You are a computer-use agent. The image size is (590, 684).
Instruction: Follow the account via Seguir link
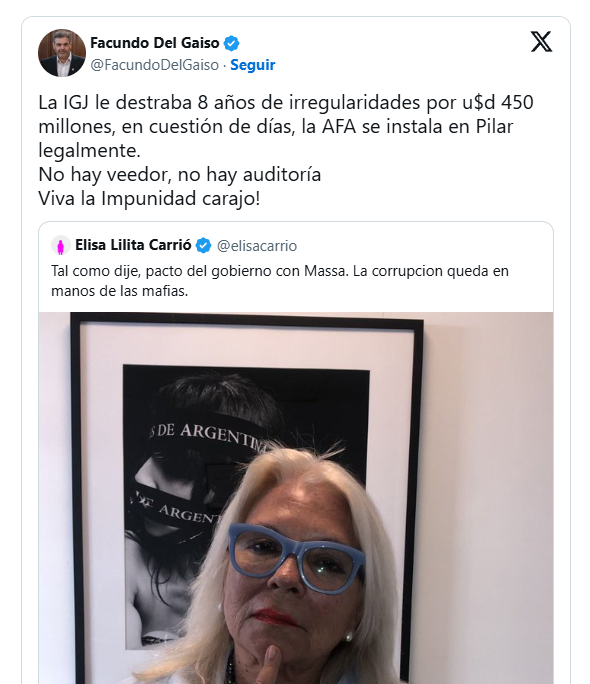coord(252,65)
